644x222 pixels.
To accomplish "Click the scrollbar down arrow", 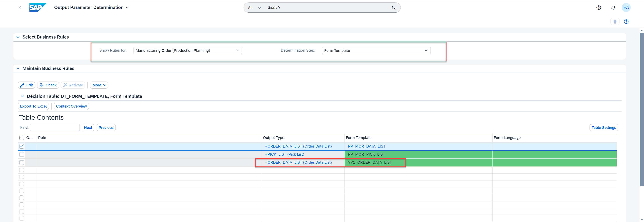I will click(642, 220).
